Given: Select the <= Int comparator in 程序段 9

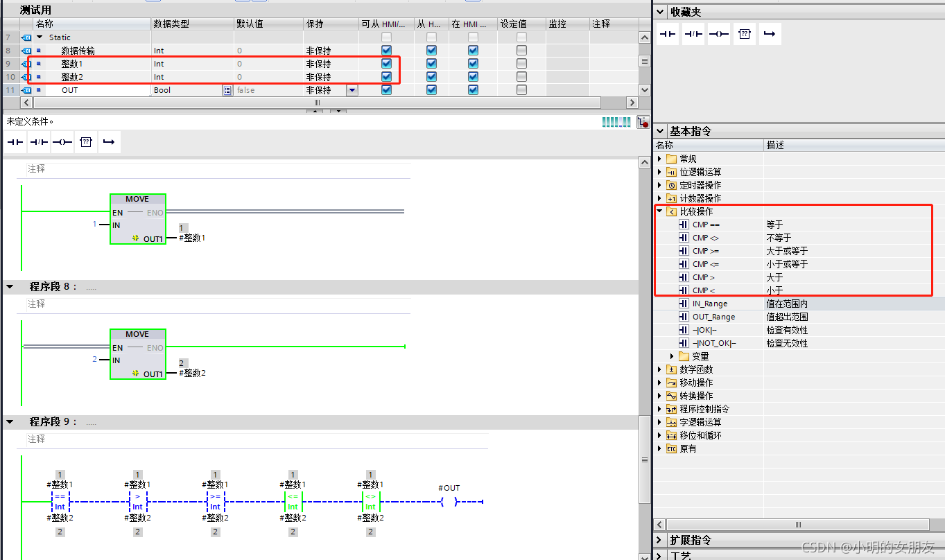Looking at the screenshot, I should tap(293, 501).
